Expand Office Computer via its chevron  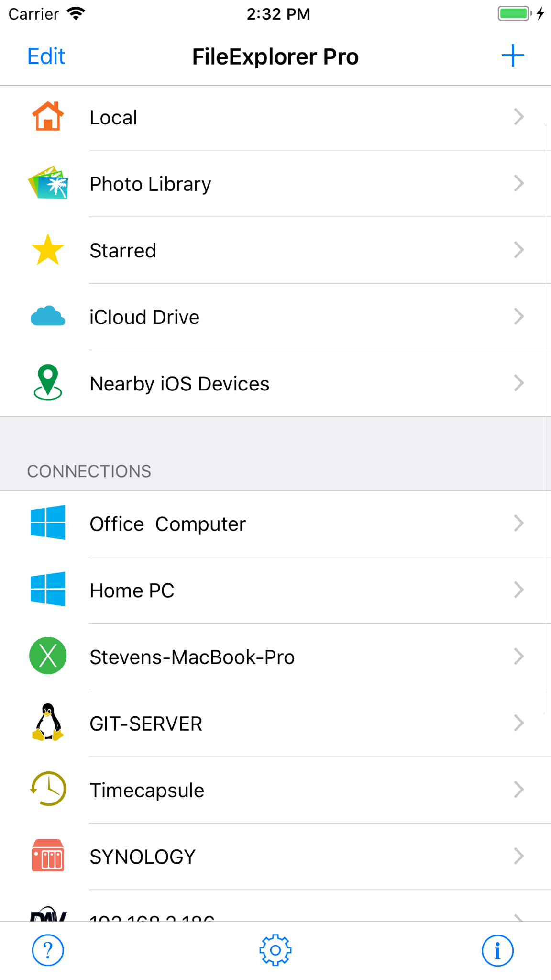click(519, 523)
